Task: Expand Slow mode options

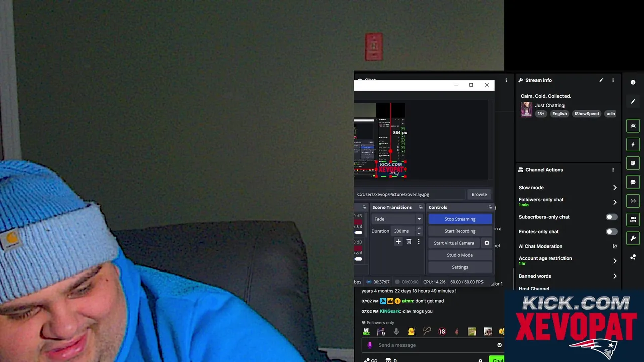Action: (x=615, y=188)
